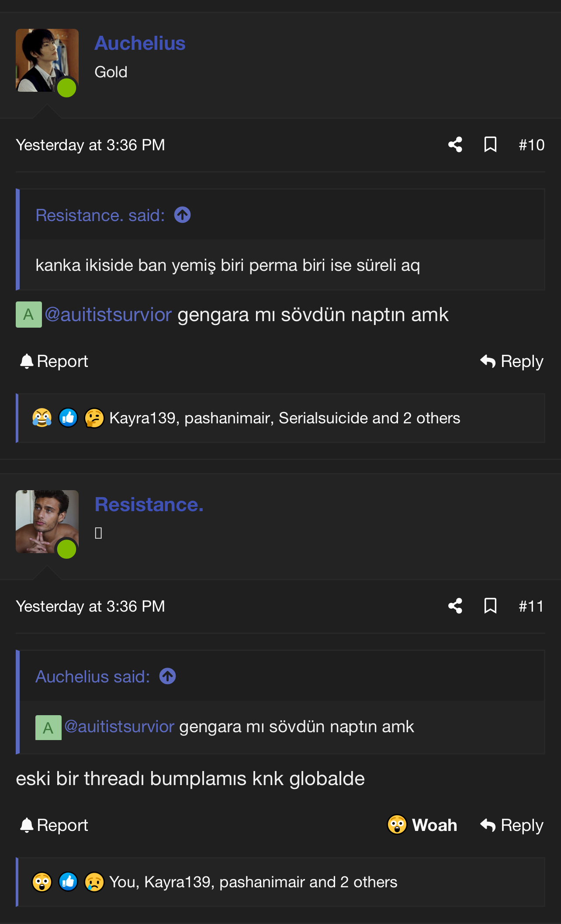561x924 pixels.
Task: Share post #11 via share icon
Action: [455, 606]
